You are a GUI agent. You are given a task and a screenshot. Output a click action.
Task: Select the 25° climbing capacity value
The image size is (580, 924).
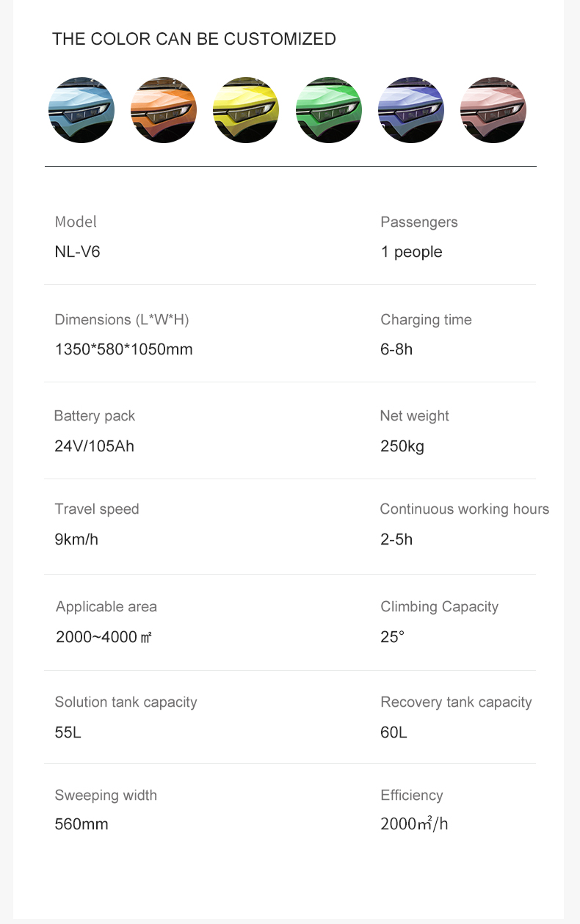pyautogui.click(x=393, y=636)
